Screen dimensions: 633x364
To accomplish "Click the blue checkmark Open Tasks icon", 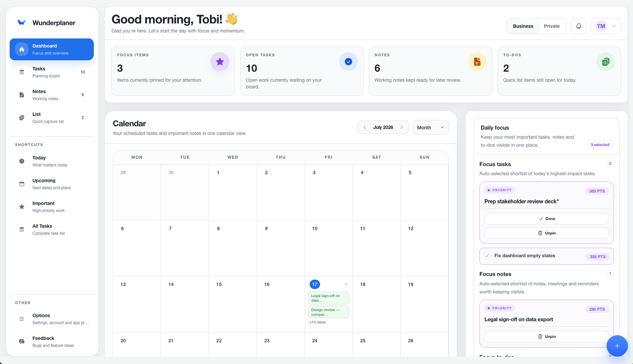I will [x=349, y=62].
